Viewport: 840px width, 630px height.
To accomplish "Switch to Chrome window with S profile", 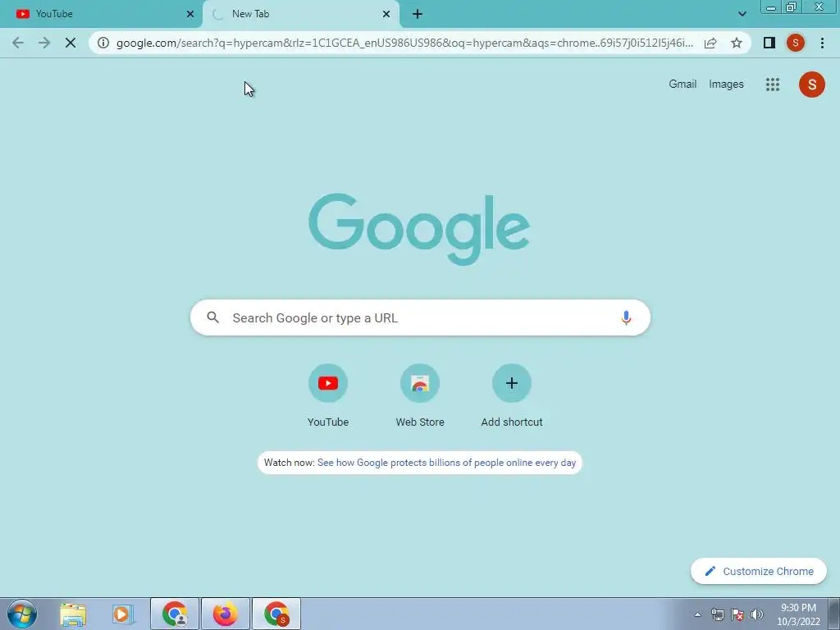I will tap(276, 614).
